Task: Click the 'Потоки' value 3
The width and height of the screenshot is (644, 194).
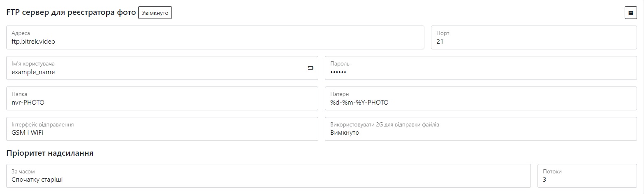Action: pos(544,180)
